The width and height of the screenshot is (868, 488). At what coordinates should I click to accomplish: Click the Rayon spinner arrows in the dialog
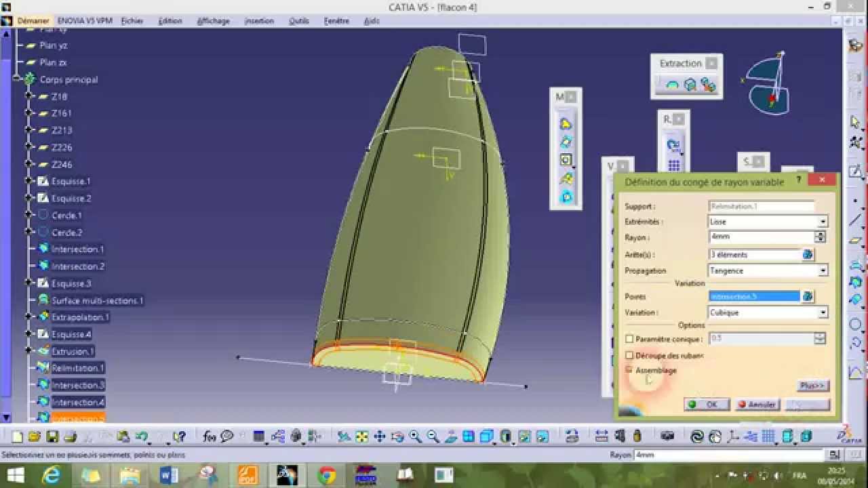tap(820, 237)
